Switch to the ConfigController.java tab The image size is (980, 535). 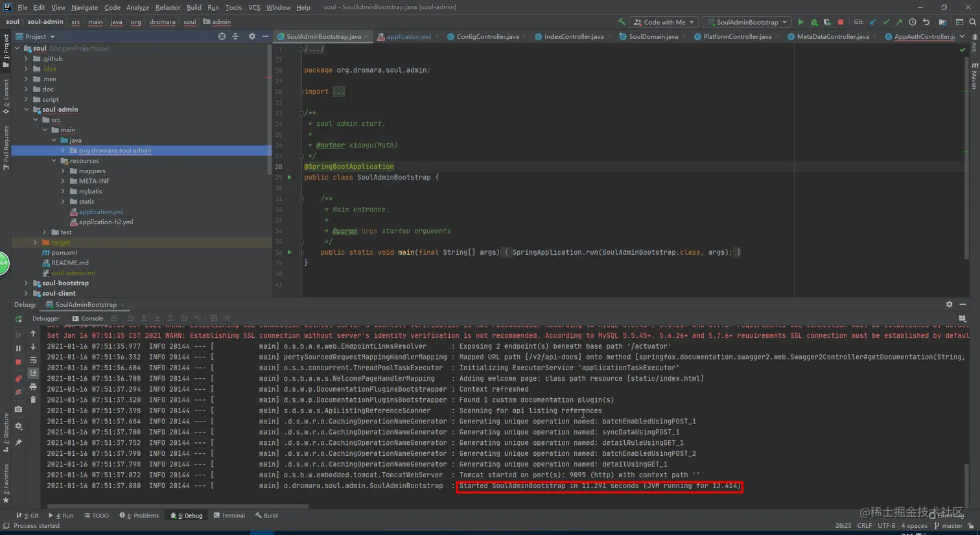(487, 36)
